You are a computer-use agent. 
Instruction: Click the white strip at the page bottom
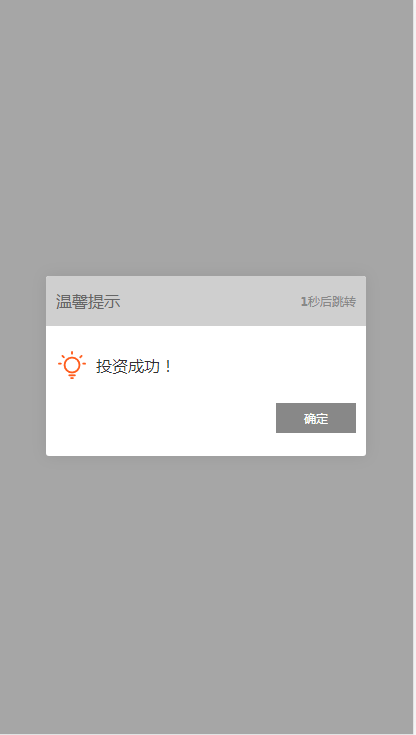(x=206, y=734)
